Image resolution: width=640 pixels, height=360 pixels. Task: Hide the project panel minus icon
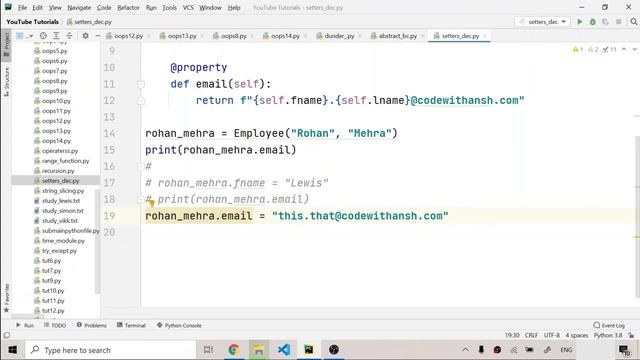(97, 36)
